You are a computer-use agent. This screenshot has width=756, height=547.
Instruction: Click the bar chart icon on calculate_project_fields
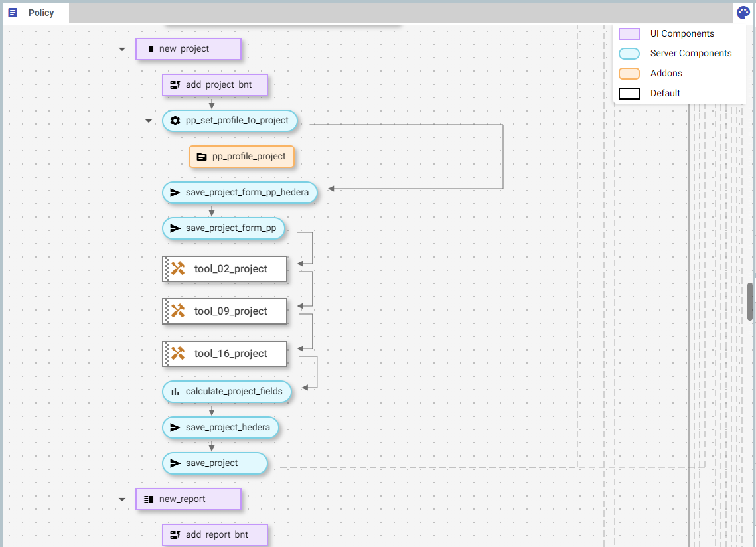point(175,392)
